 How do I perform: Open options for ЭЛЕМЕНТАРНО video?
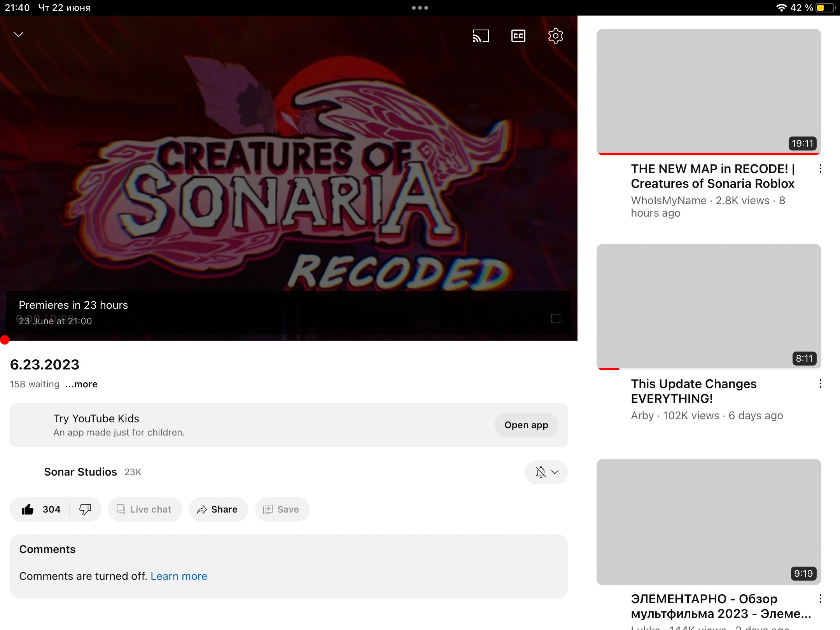[820, 598]
